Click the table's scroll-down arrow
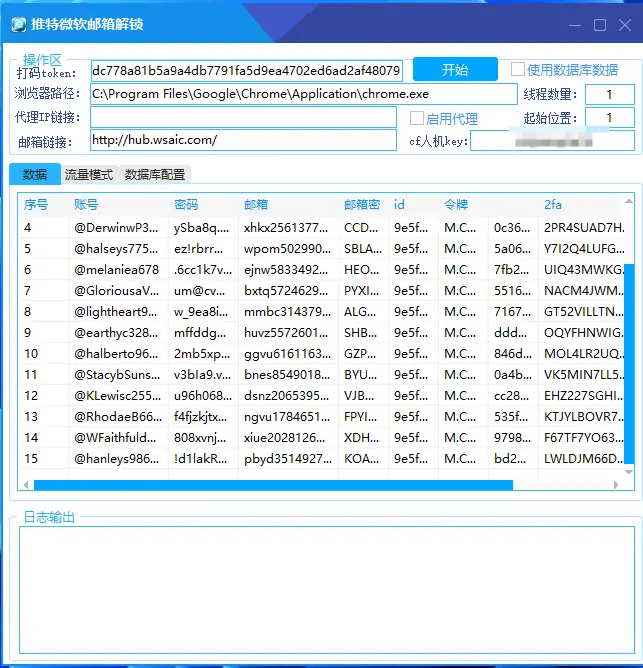 coord(629,472)
